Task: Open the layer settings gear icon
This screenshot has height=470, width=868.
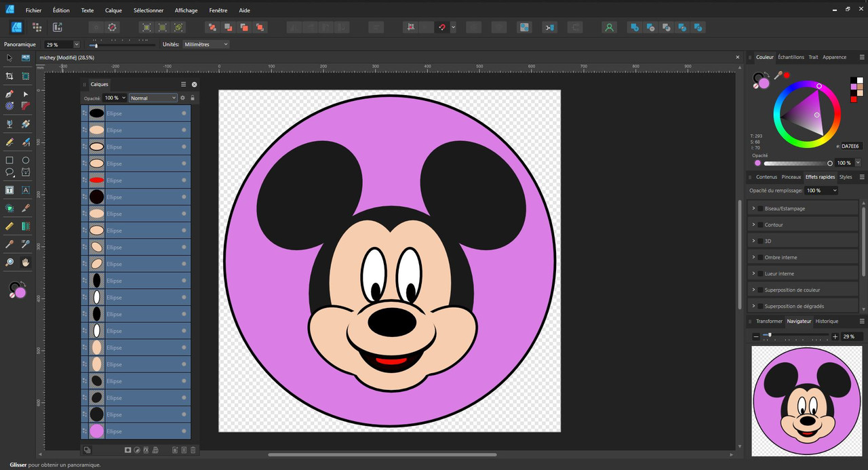Action: point(182,98)
